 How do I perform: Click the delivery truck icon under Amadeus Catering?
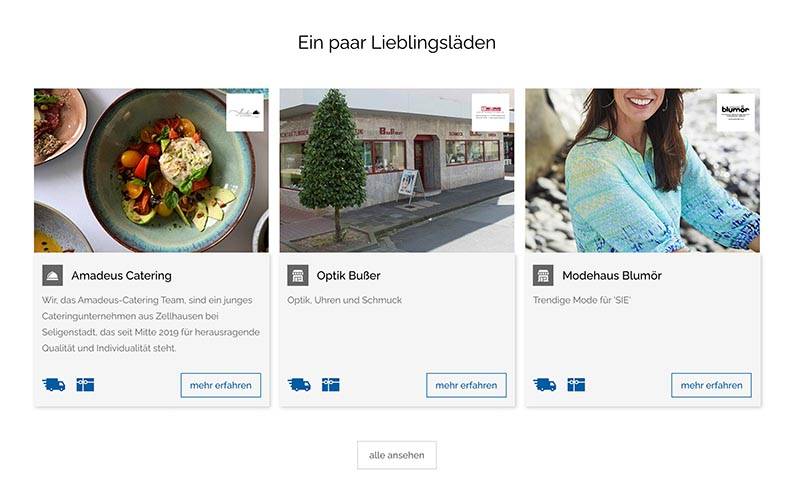coord(54,385)
